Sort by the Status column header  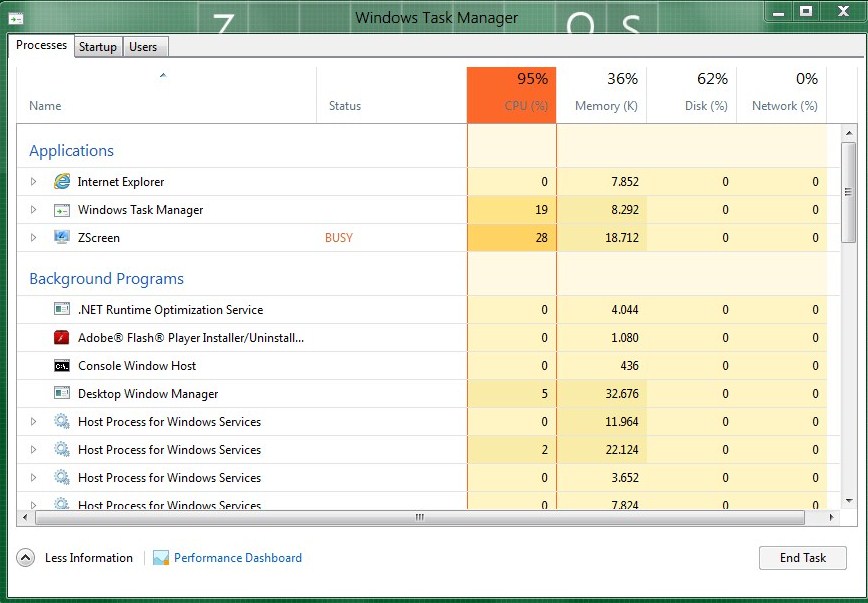tap(391, 95)
